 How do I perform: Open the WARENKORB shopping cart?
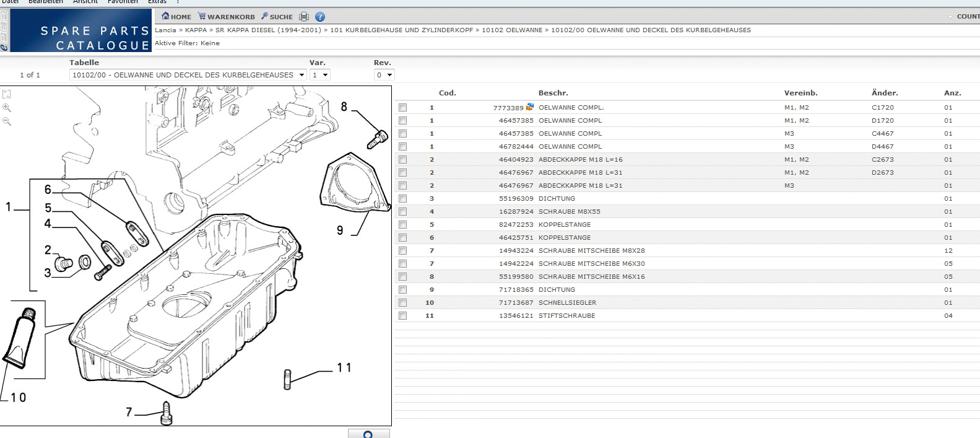pos(227,17)
